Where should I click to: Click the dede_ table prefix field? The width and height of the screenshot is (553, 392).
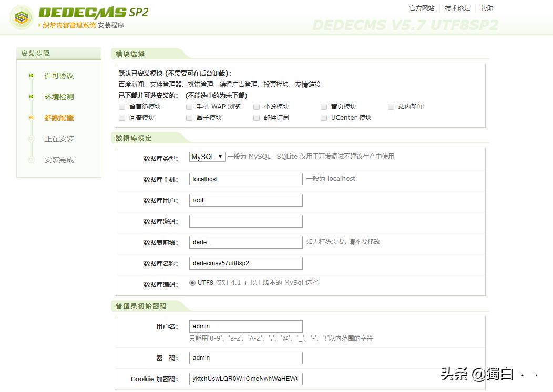[x=245, y=242]
